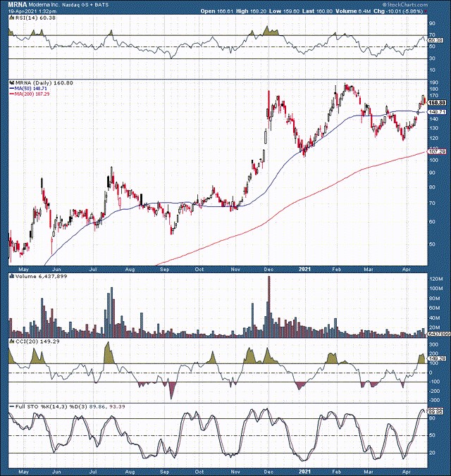Click the 30 level on the RSI axis
The image size is (451, 476).
(432, 58)
